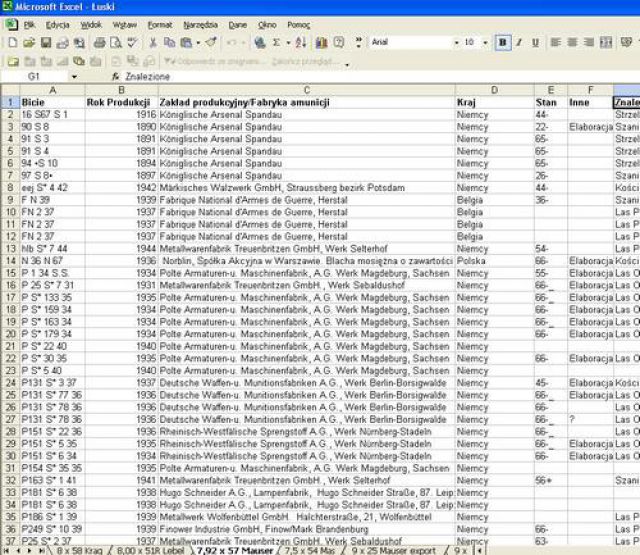Image resolution: width=640 pixels, height=555 pixels.
Task: Go to last sheet with tab scroll button
Action: (41, 551)
